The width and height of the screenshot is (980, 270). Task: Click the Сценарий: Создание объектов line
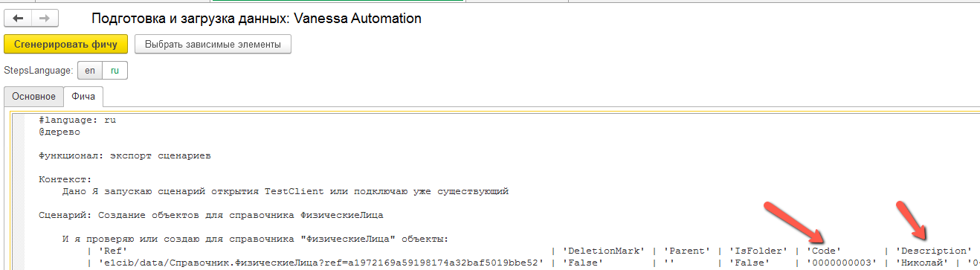pos(211,215)
